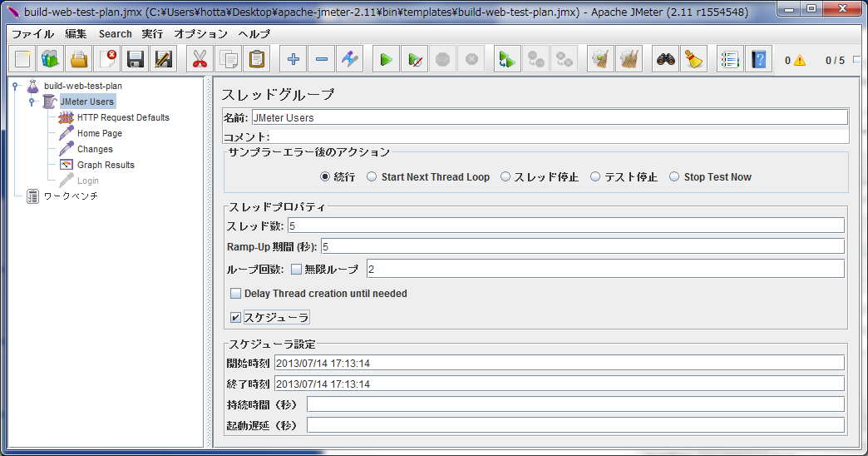Click the 終了時刻 input field
Image resolution: width=868 pixels, height=456 pixels.
[559, 384]
